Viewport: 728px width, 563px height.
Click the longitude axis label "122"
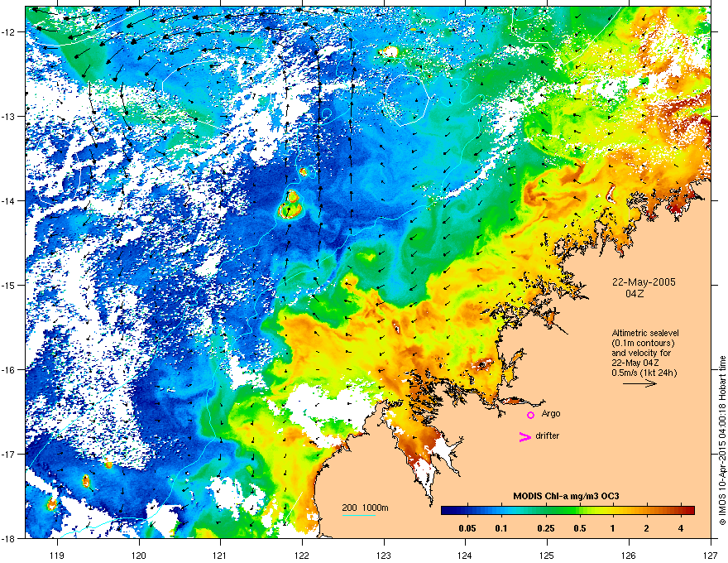pyautogui.click(x=302, y=555)
